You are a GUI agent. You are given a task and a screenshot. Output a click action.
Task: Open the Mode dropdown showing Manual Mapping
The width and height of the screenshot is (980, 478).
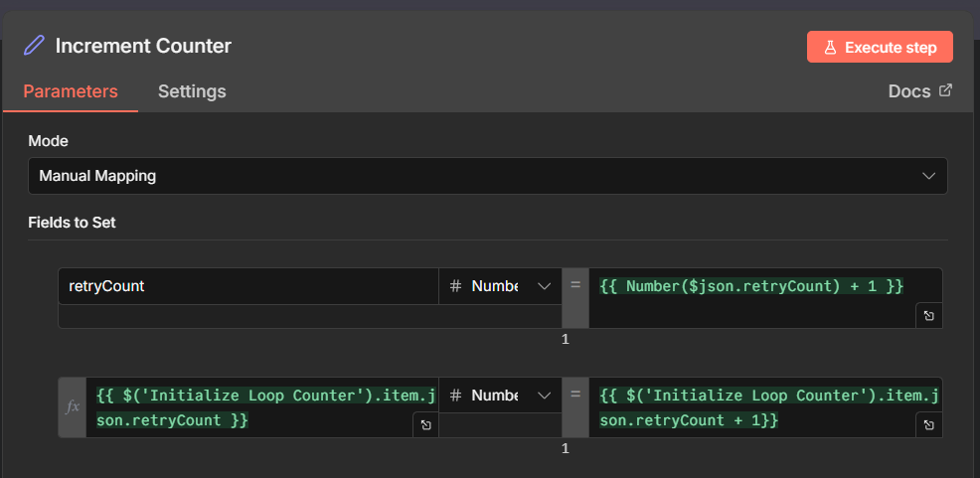487,176
